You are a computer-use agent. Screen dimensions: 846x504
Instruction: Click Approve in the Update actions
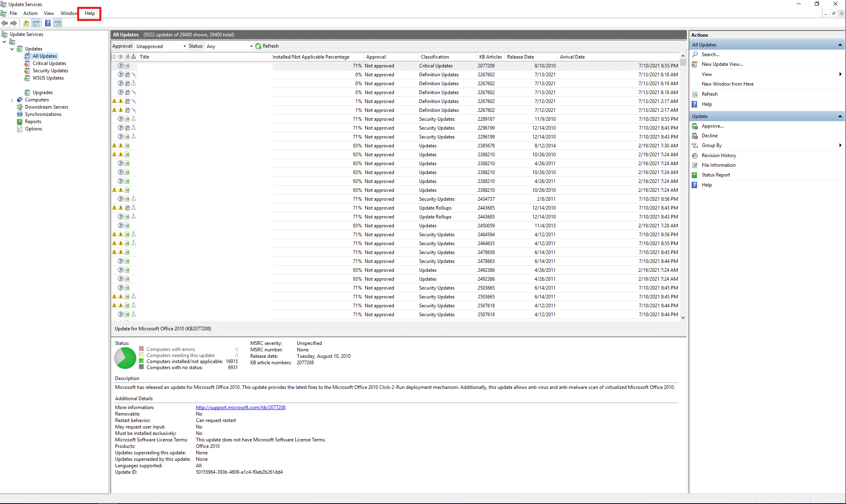[x=712, y=126]
